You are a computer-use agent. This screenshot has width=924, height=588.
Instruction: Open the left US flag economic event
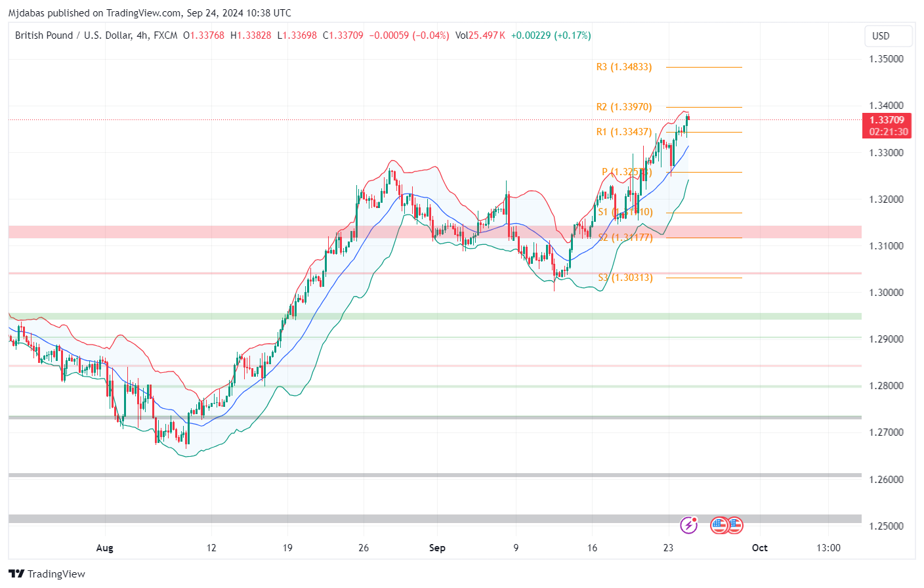coord(719,525)
